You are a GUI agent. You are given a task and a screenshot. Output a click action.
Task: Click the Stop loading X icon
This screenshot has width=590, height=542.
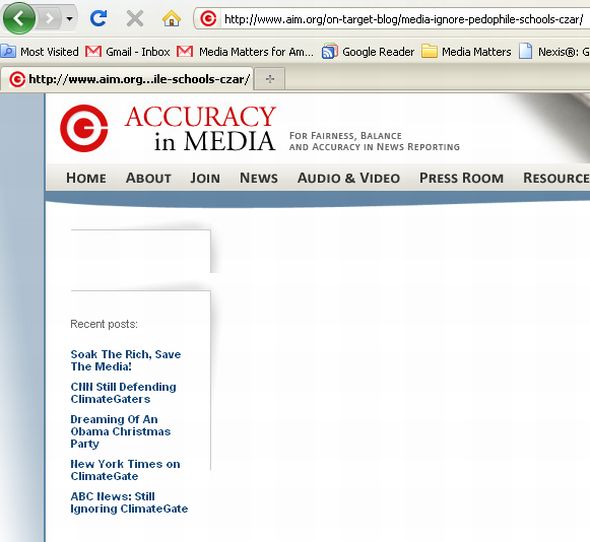(x=135, y=18)
